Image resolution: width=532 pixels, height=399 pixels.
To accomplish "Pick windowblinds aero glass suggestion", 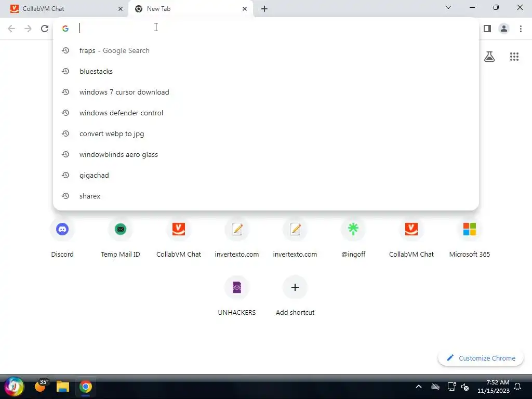I will pyautogui.click(x=266, y=154).
